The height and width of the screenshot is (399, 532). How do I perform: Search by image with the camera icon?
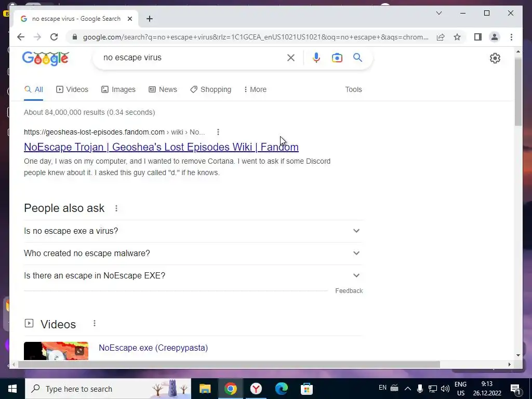[337, 58]
